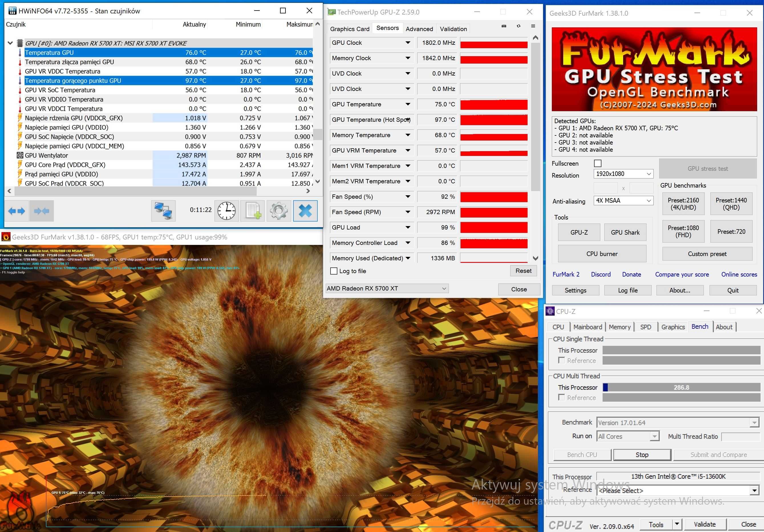
Task: Toggle the Fullscreen checkbox in FurMark
Action: tap(598, 163)
